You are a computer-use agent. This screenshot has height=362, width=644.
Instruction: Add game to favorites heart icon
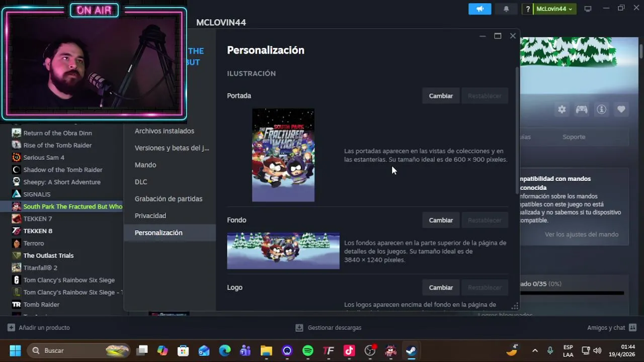(621, 109)
